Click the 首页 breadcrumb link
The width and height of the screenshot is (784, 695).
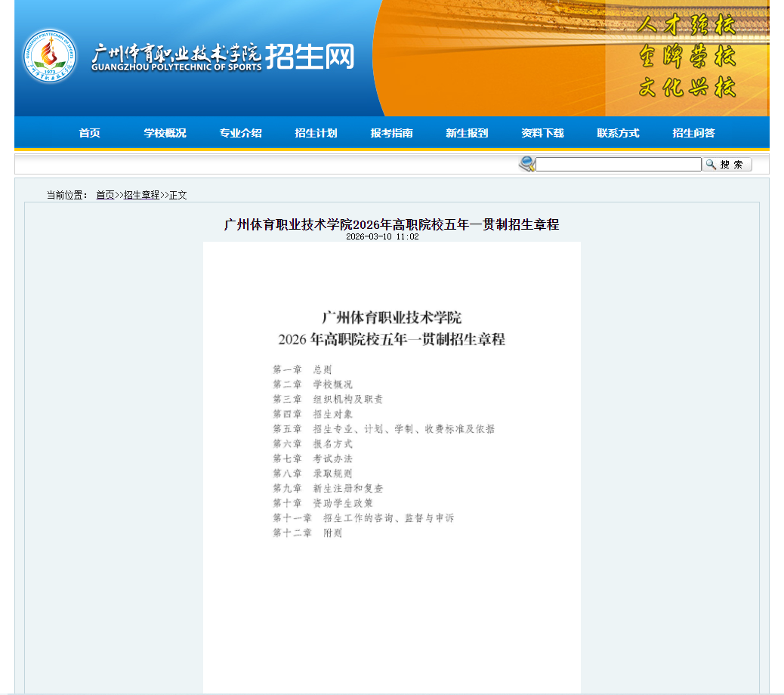(103, 194)
